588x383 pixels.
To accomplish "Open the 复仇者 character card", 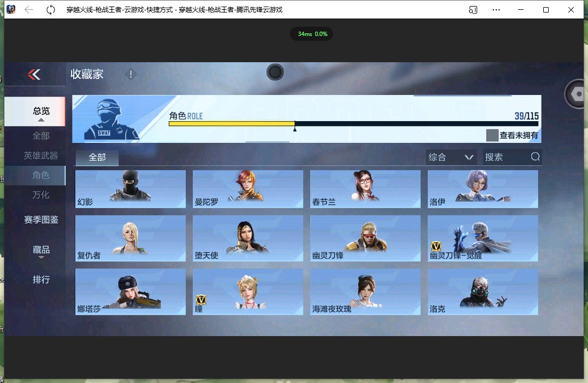I will 130,238.
